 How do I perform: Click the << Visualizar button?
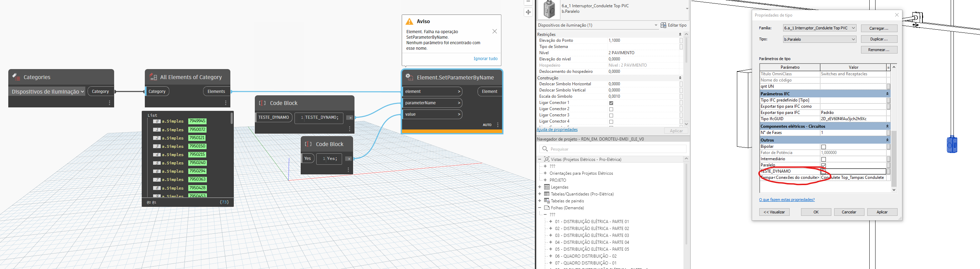(774, 212)
